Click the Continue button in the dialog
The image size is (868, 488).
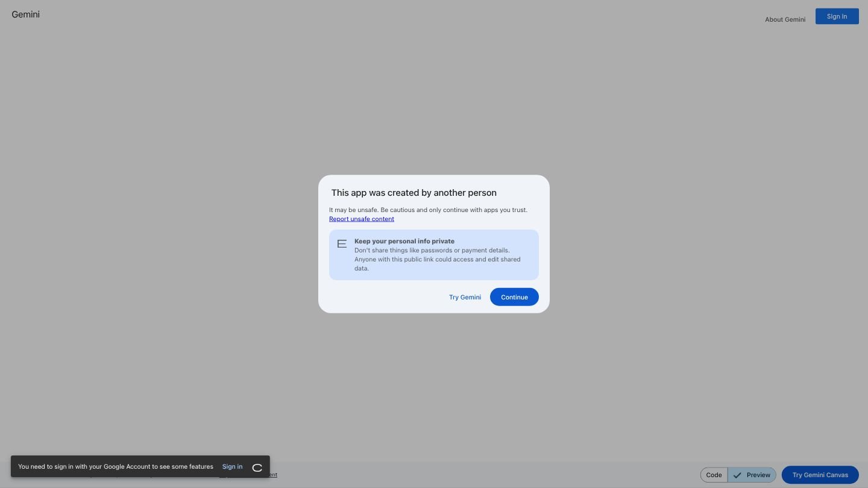click(514, 297)
